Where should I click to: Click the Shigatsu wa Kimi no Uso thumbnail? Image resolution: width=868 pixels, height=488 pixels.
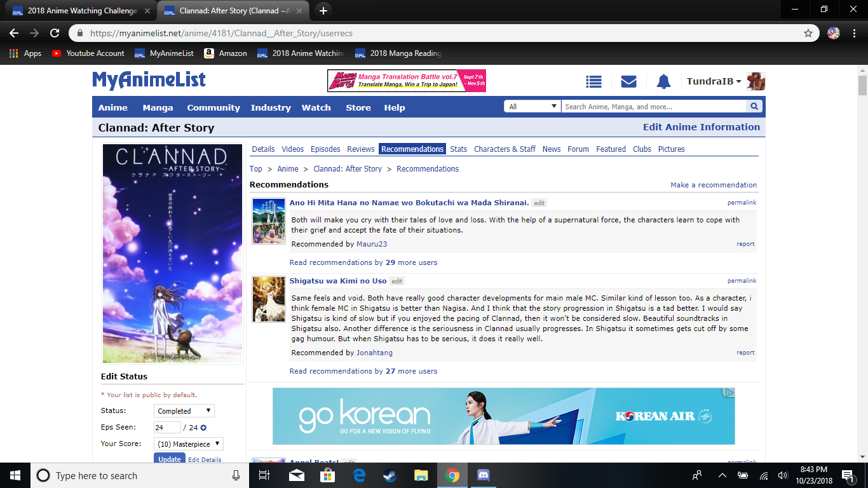(x=269, y=299)
